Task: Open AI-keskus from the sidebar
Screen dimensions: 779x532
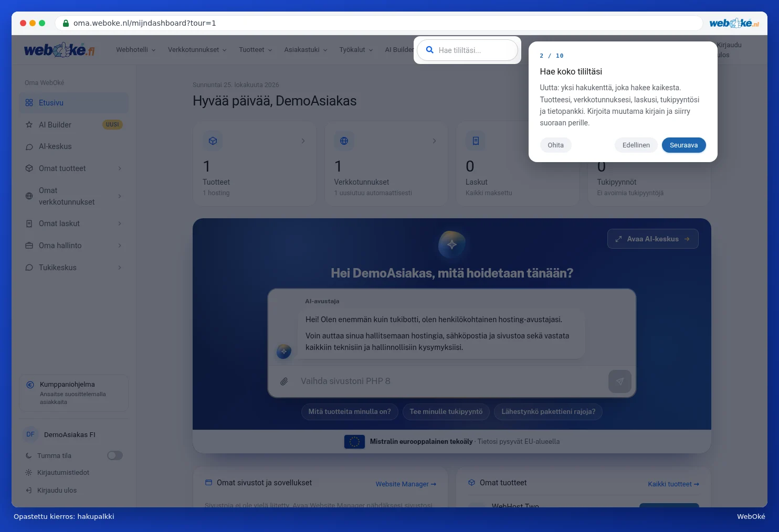Action: tap(73, 147)
